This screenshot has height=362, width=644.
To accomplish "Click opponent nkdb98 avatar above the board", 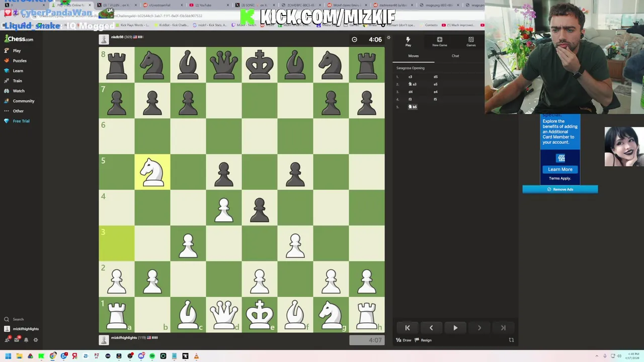I will pyautogui.click(x=104, y=40).
